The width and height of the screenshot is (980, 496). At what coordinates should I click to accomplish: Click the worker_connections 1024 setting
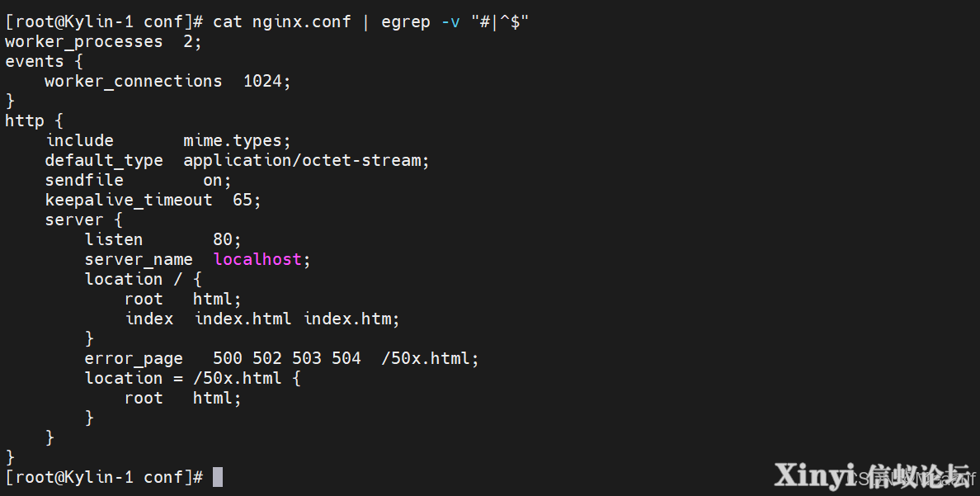pos(167,82)
